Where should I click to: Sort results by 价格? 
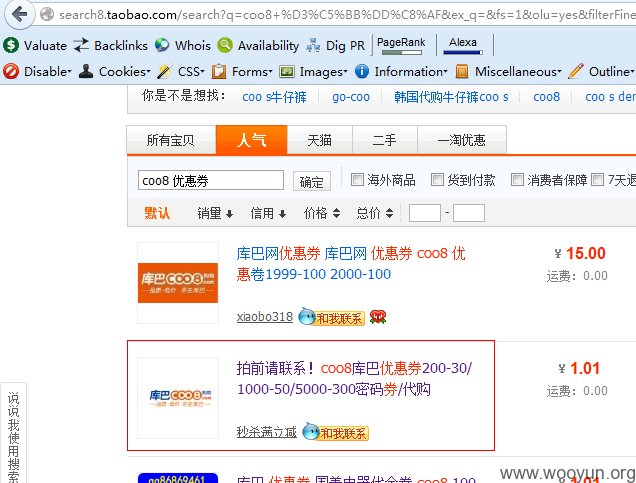pos(322,213)
